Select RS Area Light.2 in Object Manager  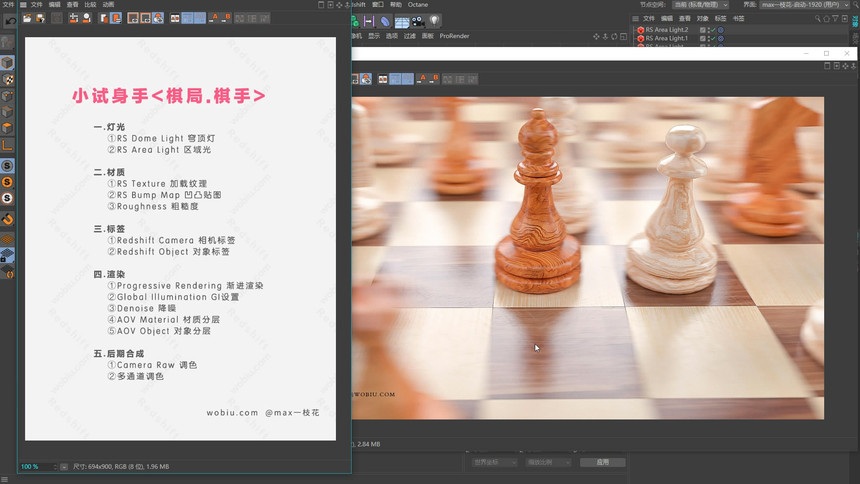[x=666, y=30]
